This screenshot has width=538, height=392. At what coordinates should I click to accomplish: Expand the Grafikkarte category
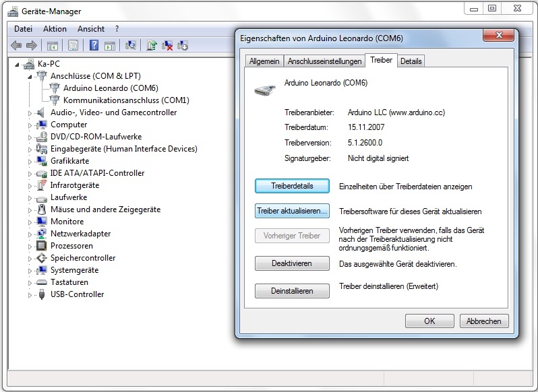[x=30, y=161]
